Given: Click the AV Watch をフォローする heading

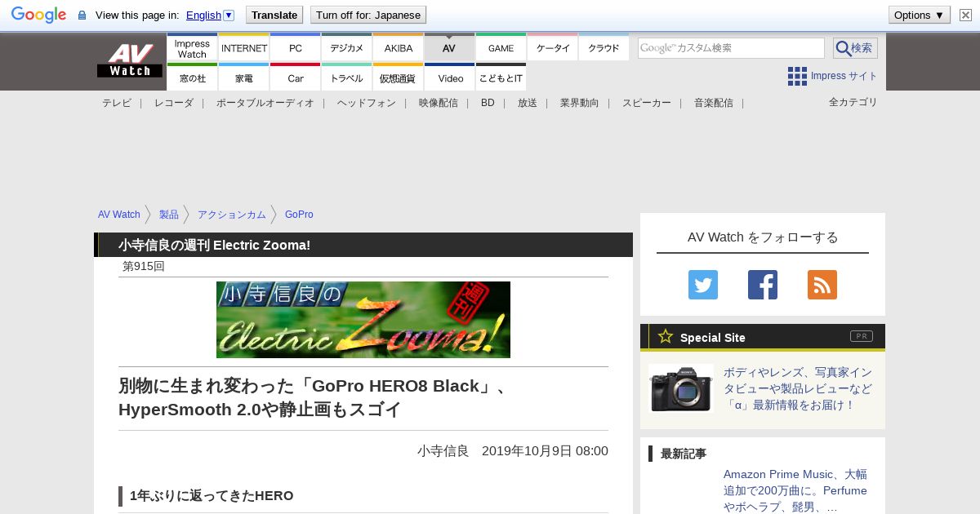Looking at the screenshot, I should click(763, 237).
